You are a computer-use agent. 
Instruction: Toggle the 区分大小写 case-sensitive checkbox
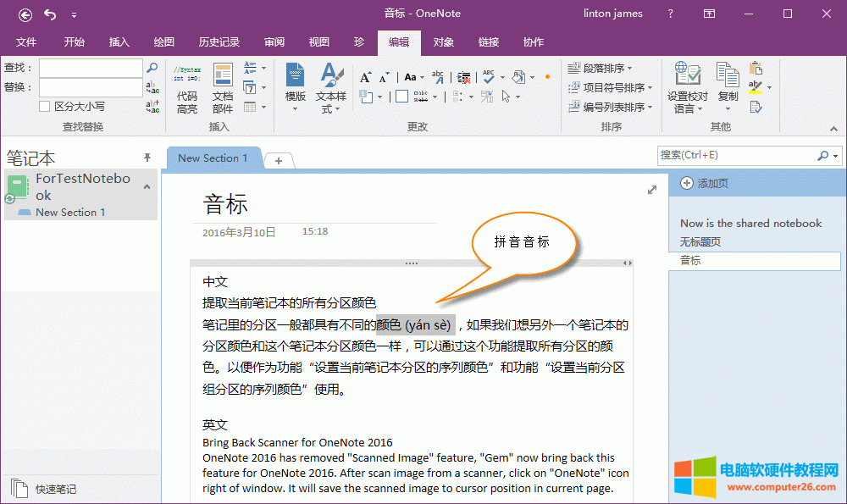[45, 107]
